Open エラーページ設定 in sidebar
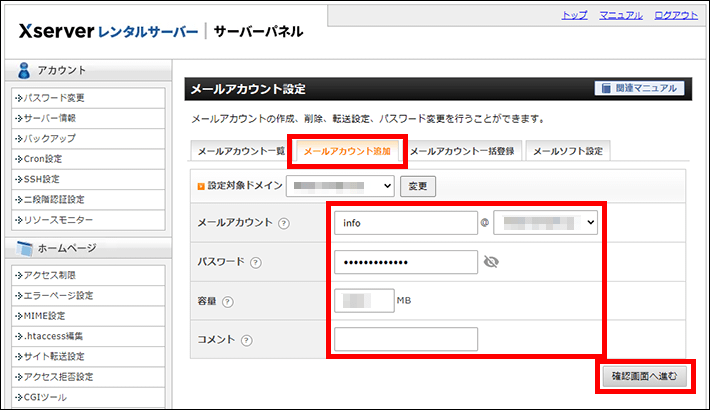 (x=88, y=296)
